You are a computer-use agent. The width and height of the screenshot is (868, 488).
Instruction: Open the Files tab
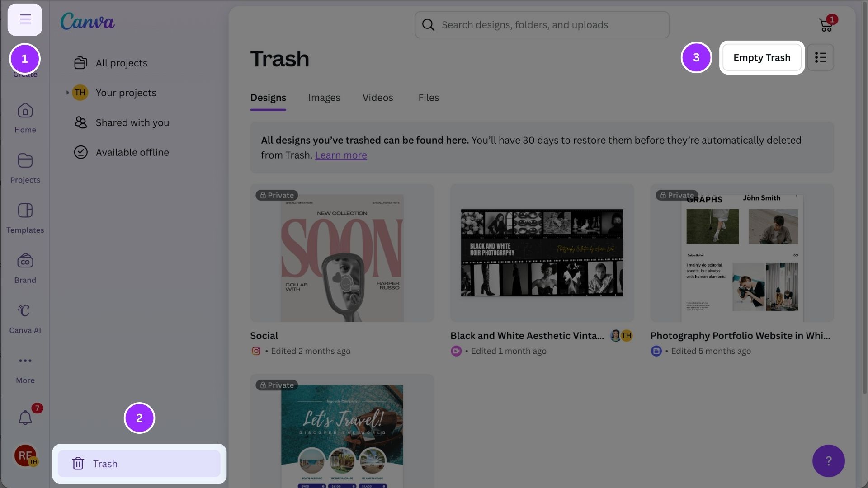click(x=428, y=98)
